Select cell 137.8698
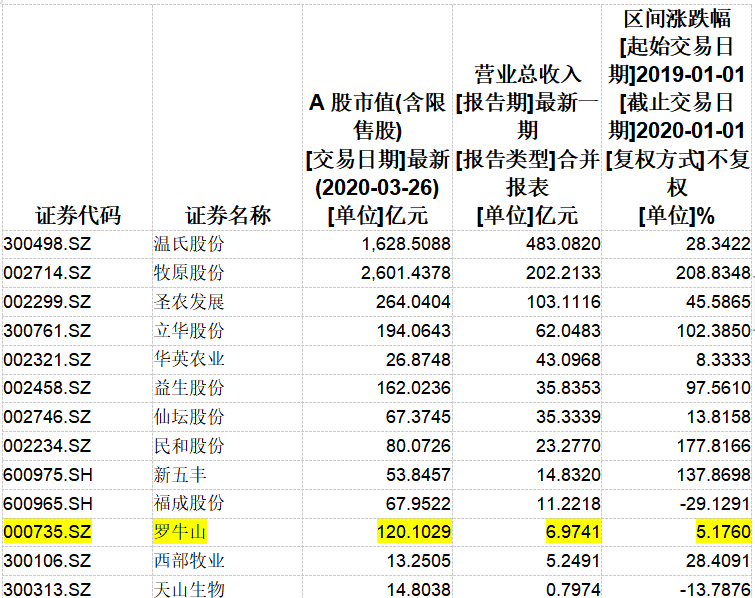This screenshot has height=598, width=755. point(677,475)
